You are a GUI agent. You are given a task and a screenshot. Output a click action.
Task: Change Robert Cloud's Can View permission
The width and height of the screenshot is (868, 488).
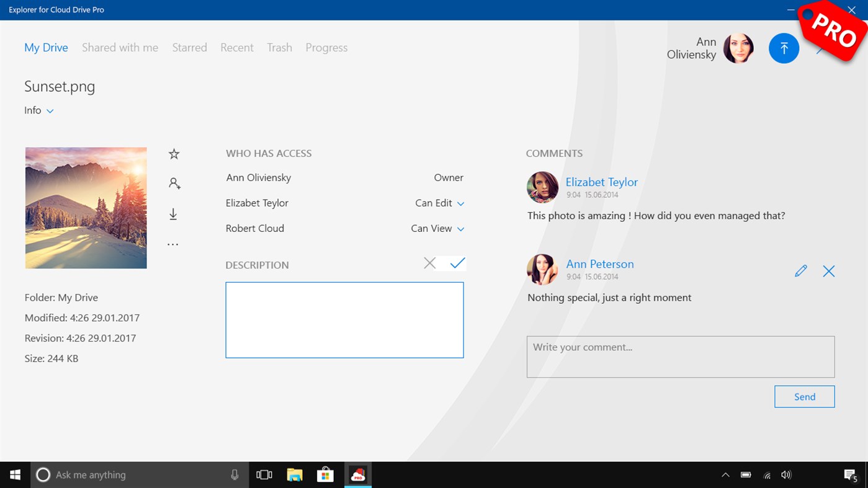coord(460,229)
